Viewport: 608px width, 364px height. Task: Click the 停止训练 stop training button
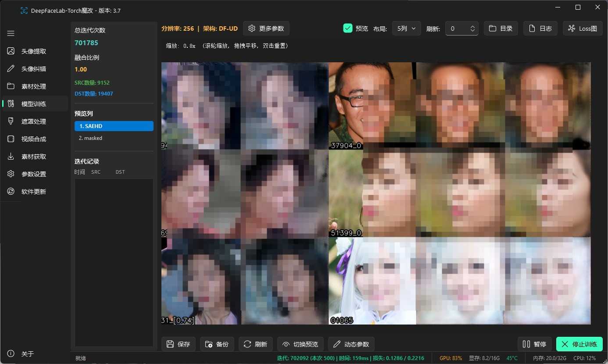coord(579,344)
